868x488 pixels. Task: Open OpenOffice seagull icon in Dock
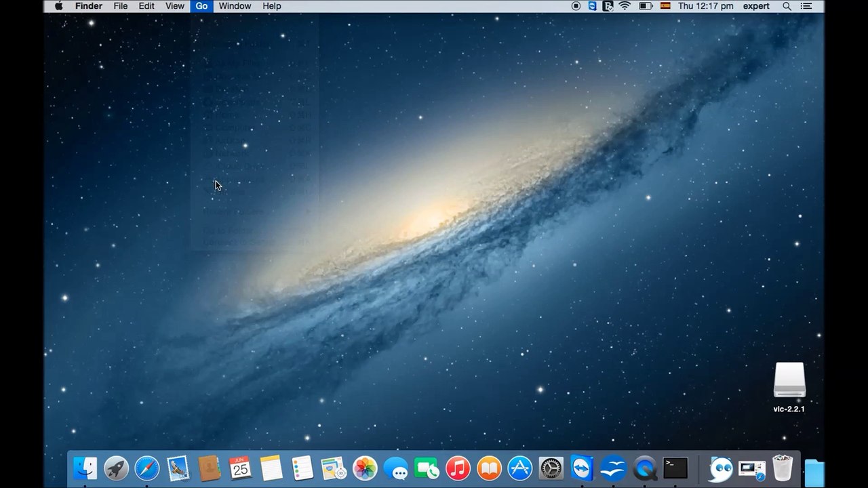[614, 468]
